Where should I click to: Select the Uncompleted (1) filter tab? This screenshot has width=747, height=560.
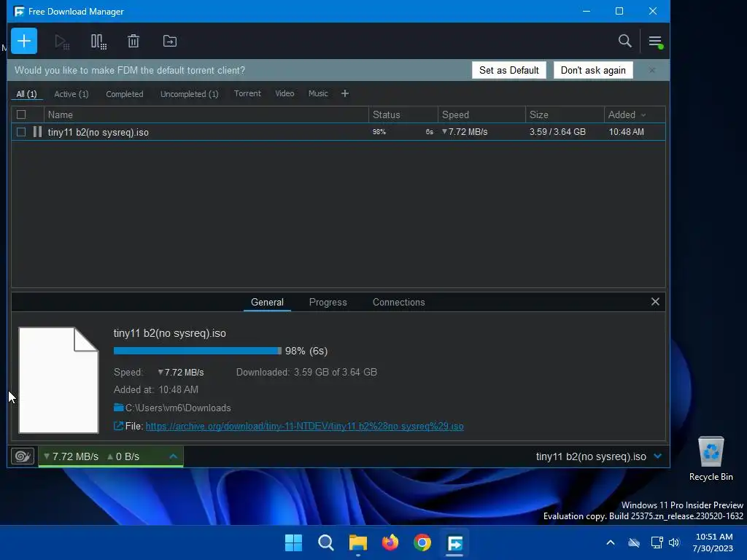click(x=189, y=94)
